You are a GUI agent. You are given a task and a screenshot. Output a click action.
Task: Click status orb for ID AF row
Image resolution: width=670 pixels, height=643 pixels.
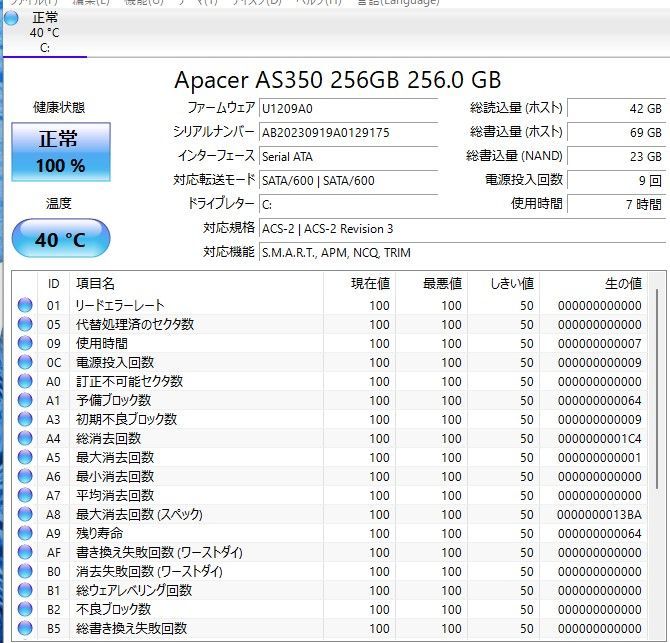[25, 552]
